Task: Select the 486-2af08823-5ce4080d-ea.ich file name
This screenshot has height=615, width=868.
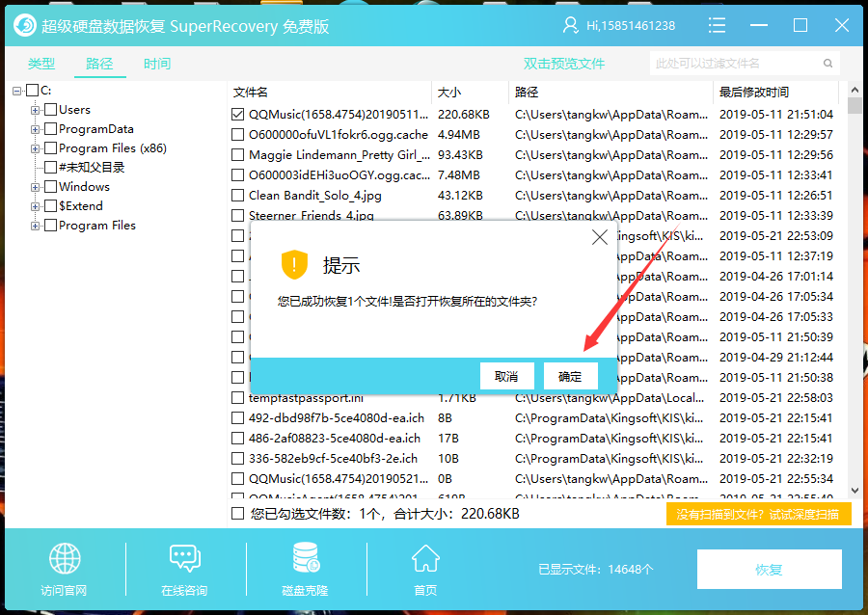Action: [x=335, y=439]
